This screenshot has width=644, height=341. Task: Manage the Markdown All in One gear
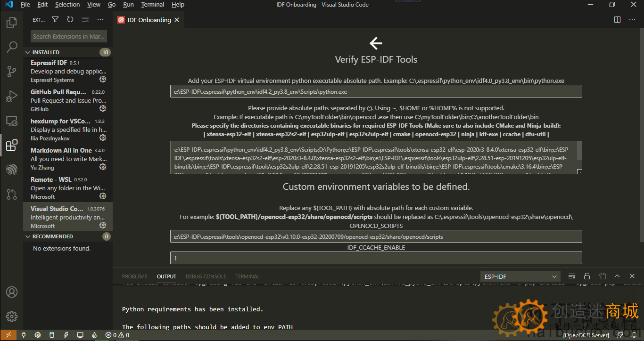[103, 167]
